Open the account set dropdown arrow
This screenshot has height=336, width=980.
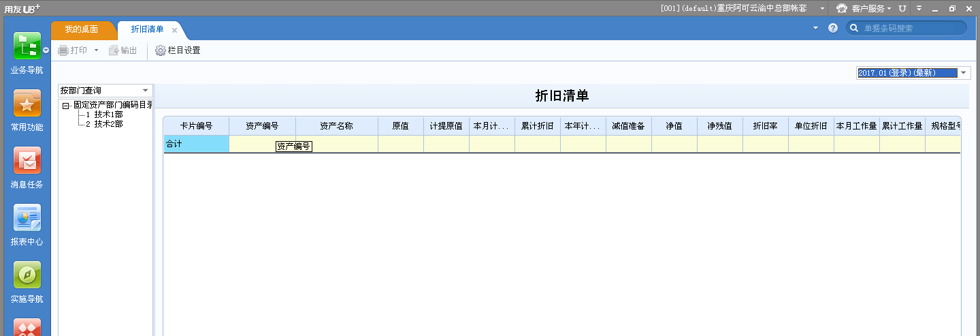pos(823,8)
